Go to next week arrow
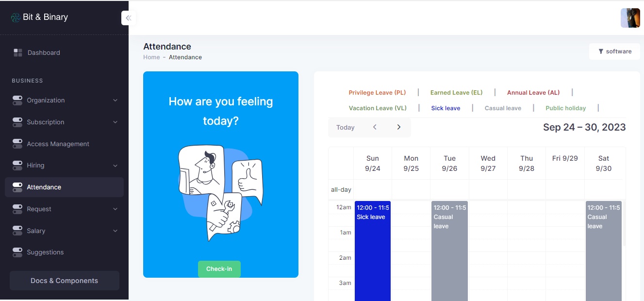The height and width of the screenshot is (301, 644). [x=399, y=127]
